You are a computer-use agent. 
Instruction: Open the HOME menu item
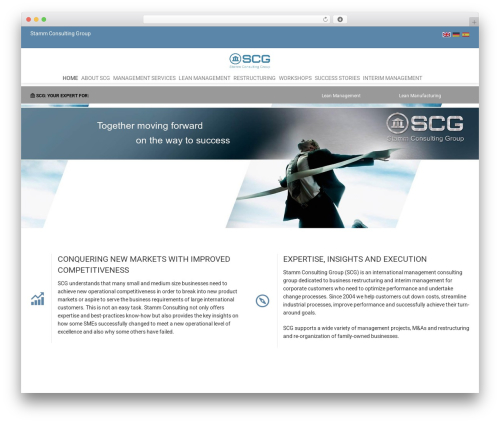coord(70,78)
